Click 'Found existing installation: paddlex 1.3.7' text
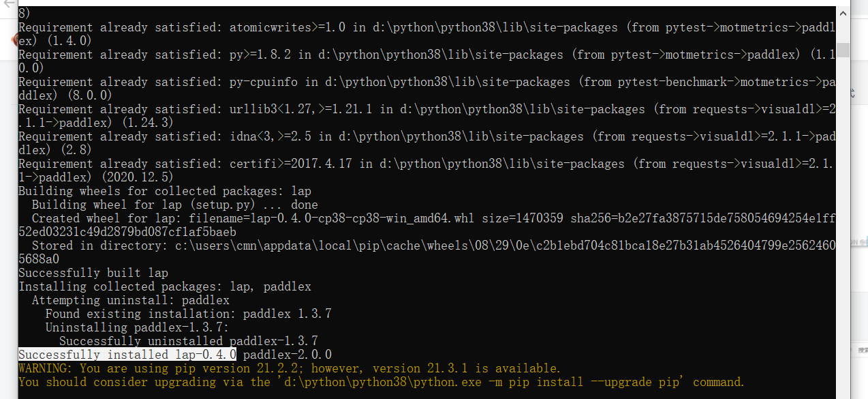 click(x=181, y=313)
